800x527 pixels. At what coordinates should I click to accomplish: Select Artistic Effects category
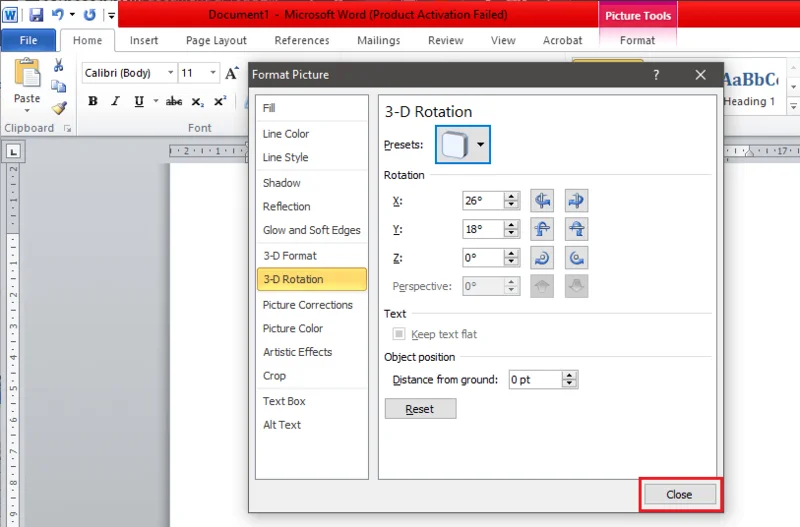tap(312, 352)
